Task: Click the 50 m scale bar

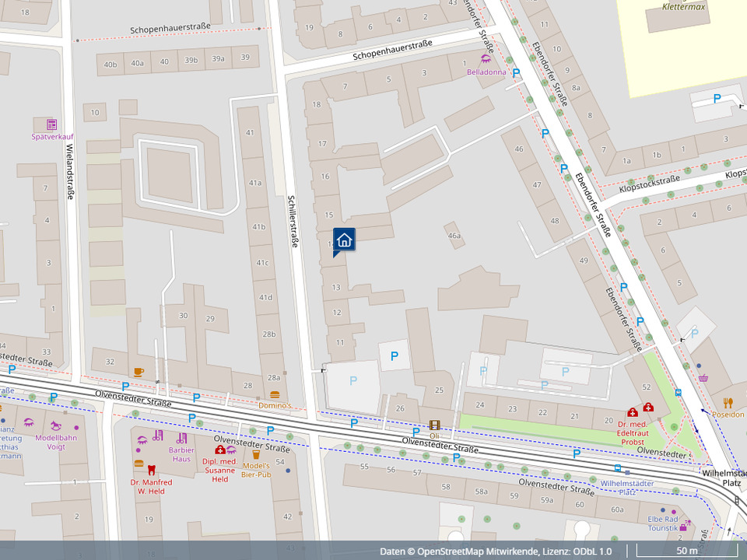Action: pyautogui.click(x=686, y=551)
